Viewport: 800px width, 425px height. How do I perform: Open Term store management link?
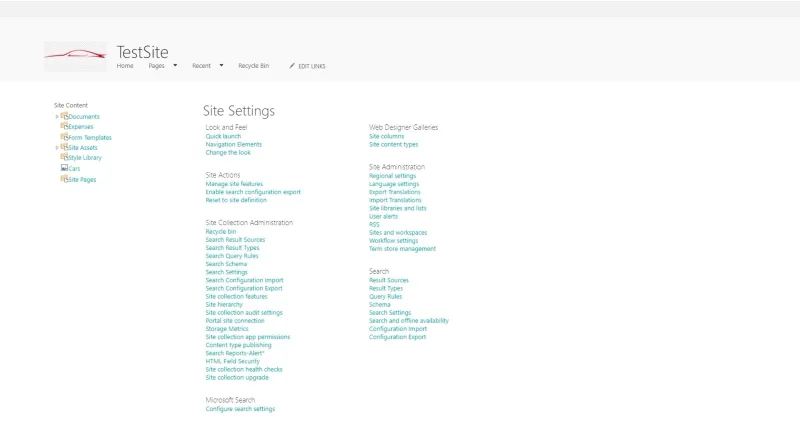[x=403, y=249]
